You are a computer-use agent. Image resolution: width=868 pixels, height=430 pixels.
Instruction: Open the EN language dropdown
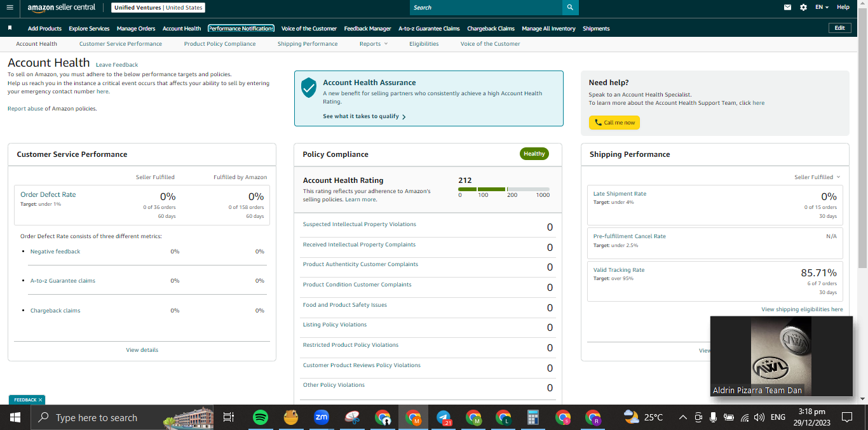[822, 8]
